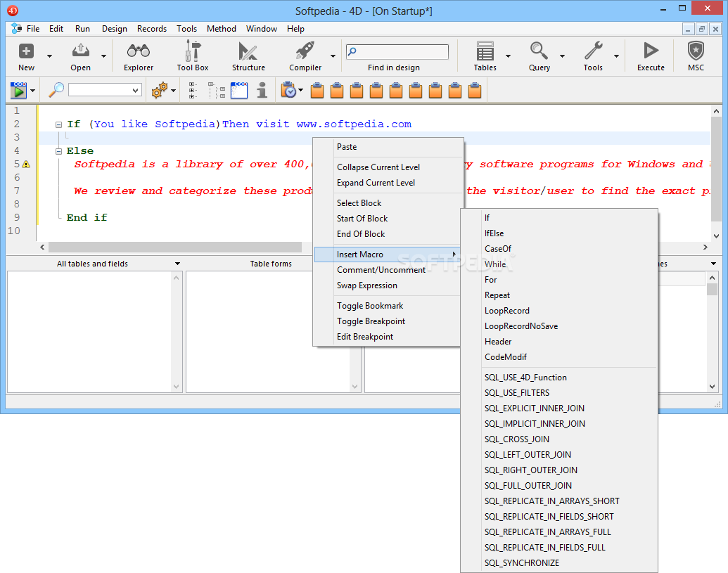
Task: Insert the SQL_SYNCHRONIZE macro
Action: [x=559, y=562]
